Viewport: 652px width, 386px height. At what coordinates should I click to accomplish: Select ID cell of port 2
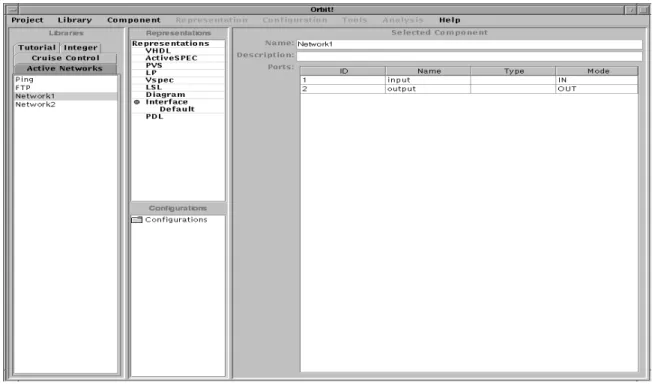[x=343, y=89]
